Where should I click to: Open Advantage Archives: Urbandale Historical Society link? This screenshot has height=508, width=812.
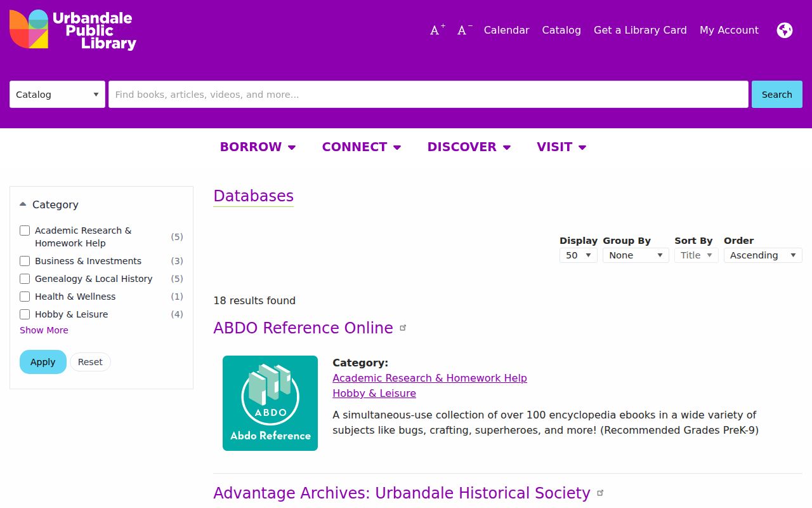tap(402, 493)
